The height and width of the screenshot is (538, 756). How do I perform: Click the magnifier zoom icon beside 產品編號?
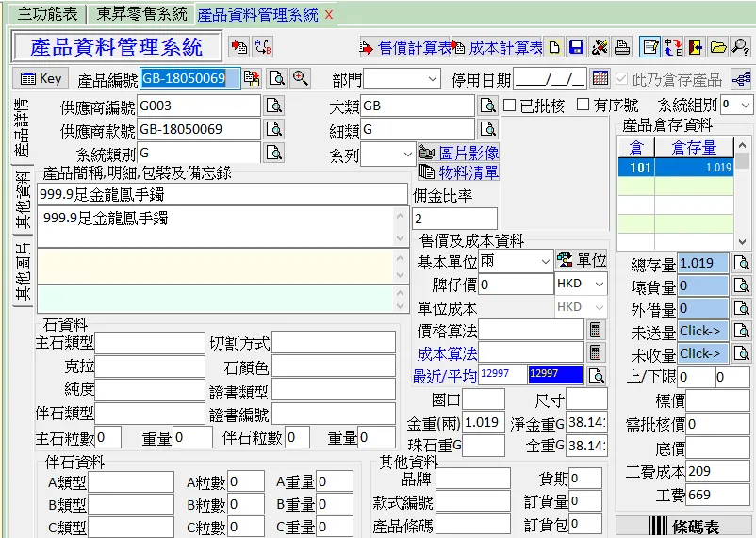click(301, 78)
